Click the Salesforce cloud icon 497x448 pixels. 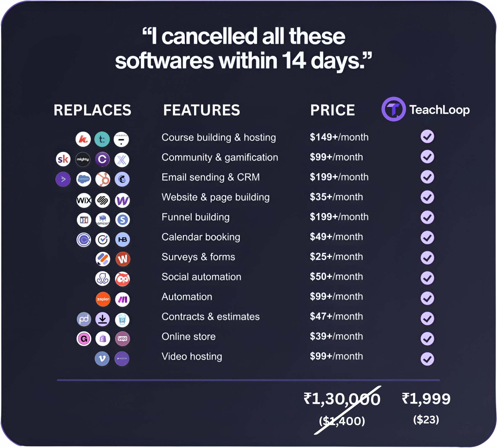click(83, 179)
